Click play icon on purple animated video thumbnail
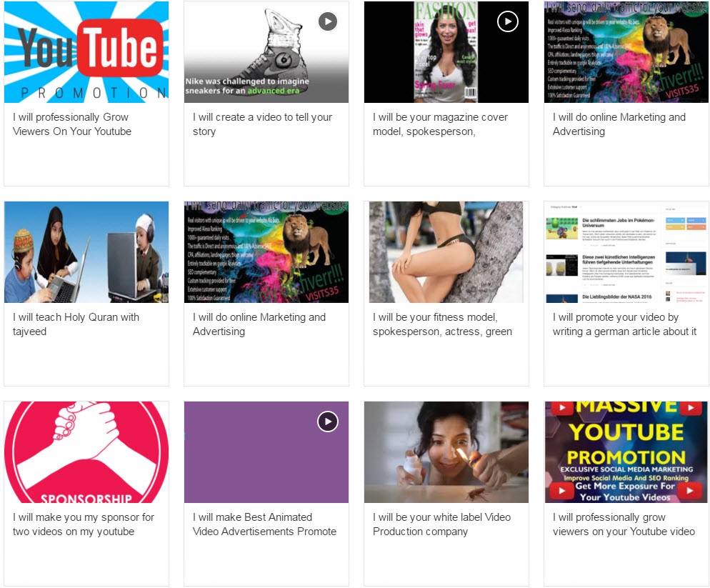The height and width of the screenshot is (588, 710). [x=327, y=422]
